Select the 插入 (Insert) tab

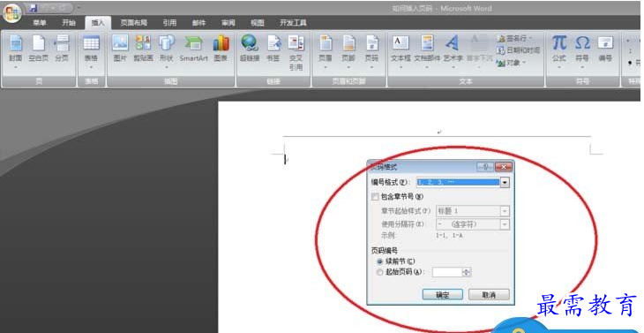[98, 23]
